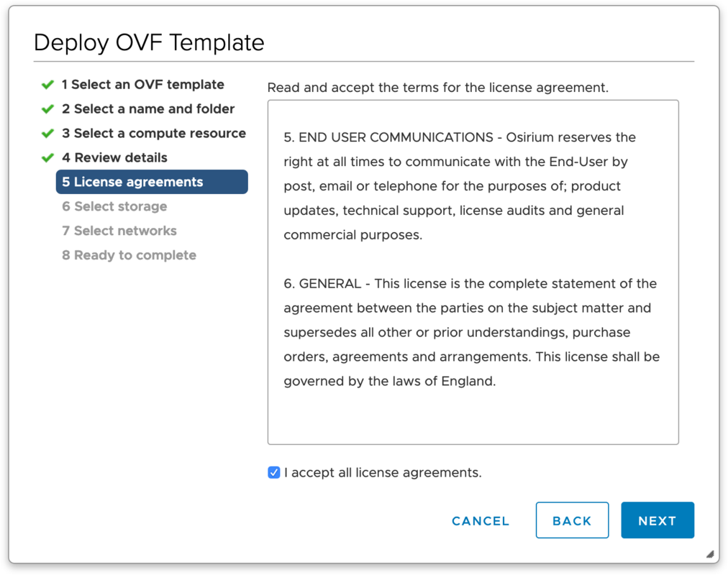The width and height of the screenshot is (728, 575).
Task: Click CANCEL to abort deployment
Action: point(480,520)
